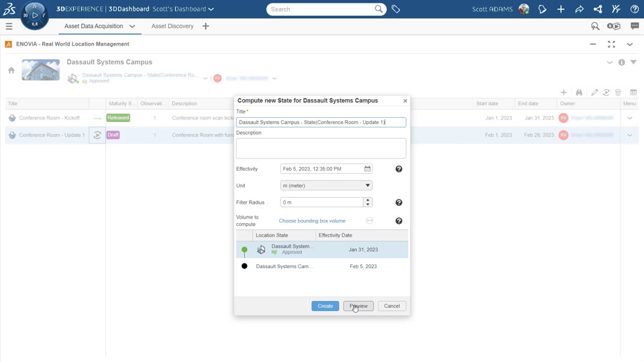The width and height of the screenshot is (644, 362).
Task: Expand the campus state selector chevron
Action: (x=205, y=78)
